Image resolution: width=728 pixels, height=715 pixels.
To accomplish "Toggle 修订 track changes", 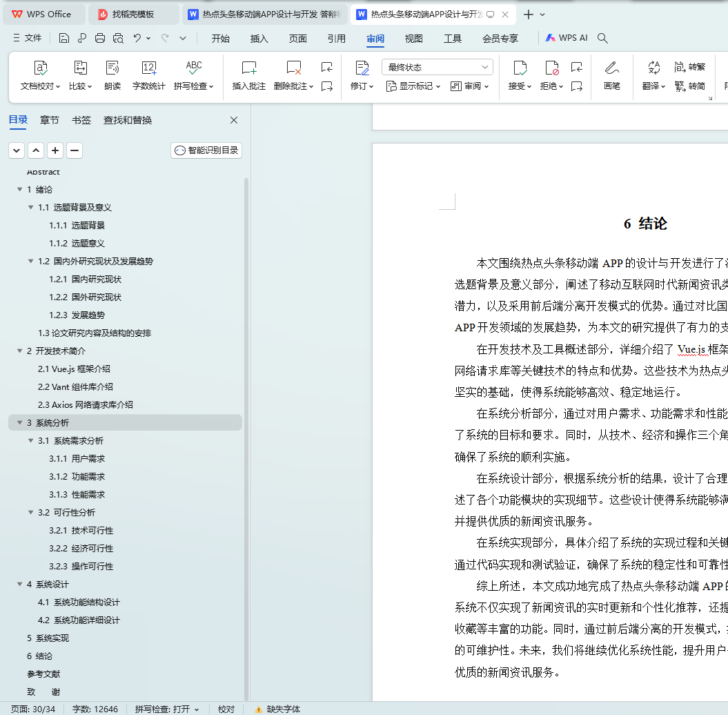I will point(362,76).
